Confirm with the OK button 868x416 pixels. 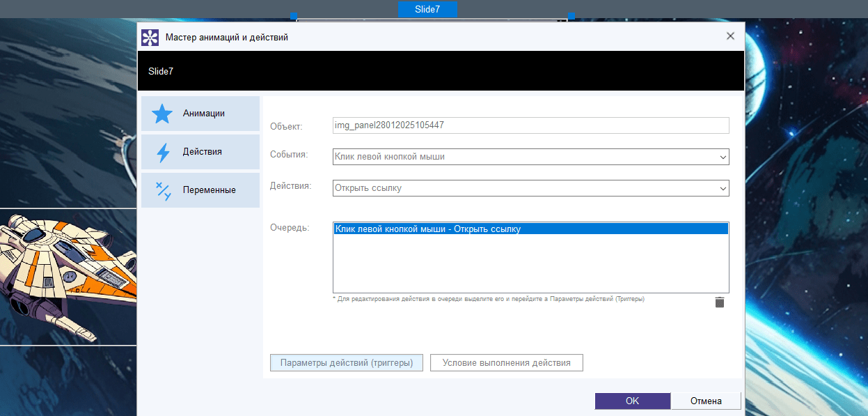[x=633, y=401]
